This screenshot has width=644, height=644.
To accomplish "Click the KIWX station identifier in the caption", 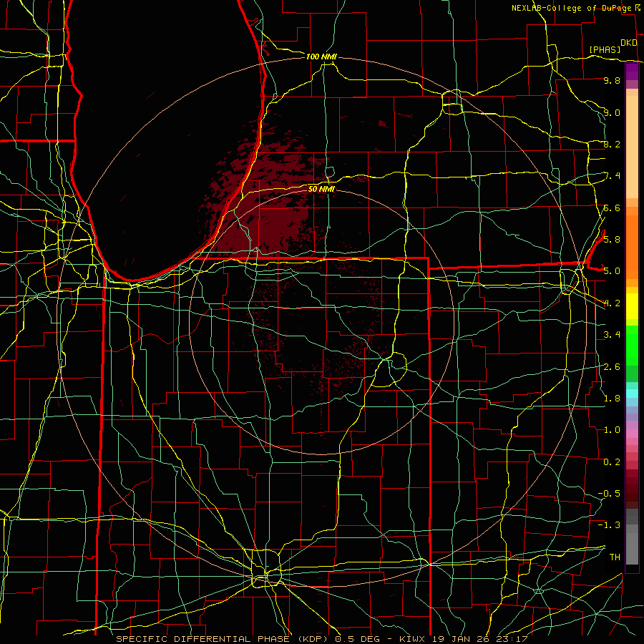I will tap(413, 639).
